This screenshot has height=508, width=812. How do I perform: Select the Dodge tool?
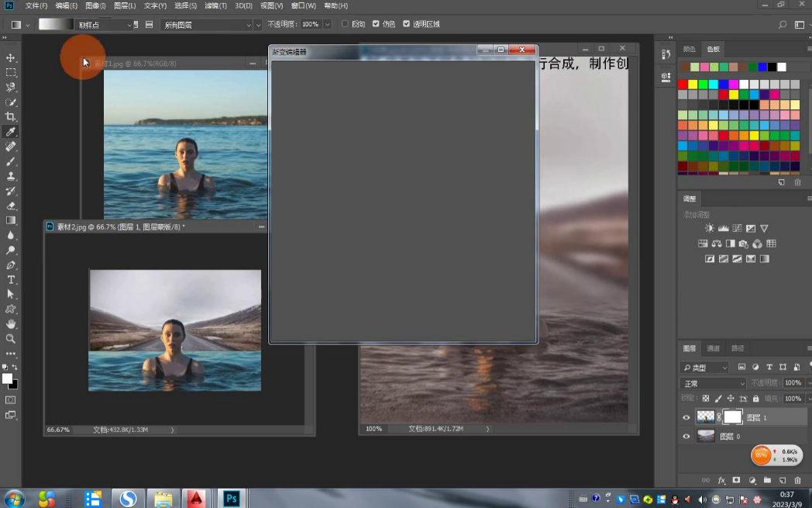click(x=10, y=250)
